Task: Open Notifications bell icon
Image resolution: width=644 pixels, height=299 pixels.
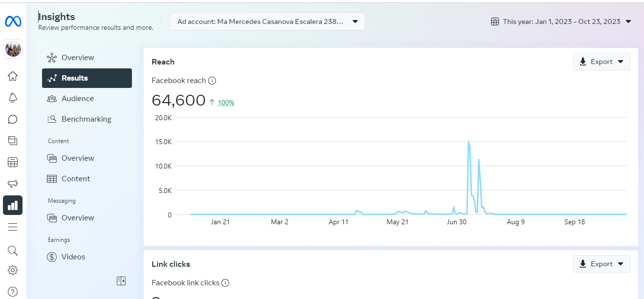Action: coord(13,98)
